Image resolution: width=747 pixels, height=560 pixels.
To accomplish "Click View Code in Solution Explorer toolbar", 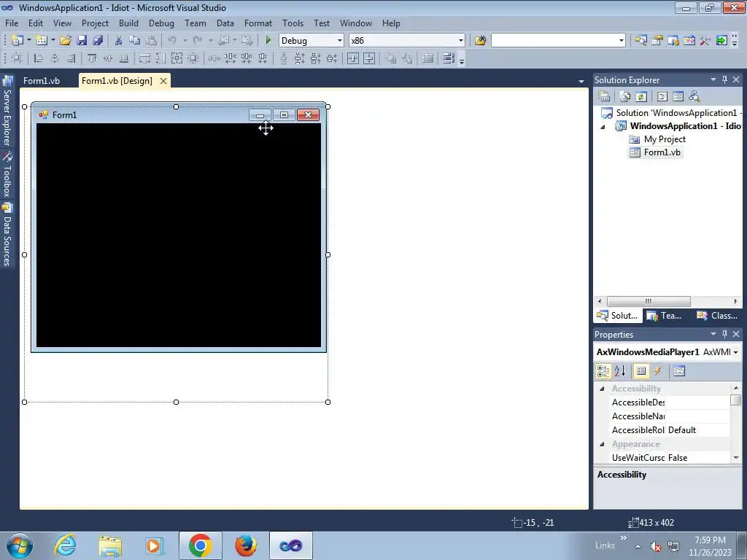I will (662, 97).
